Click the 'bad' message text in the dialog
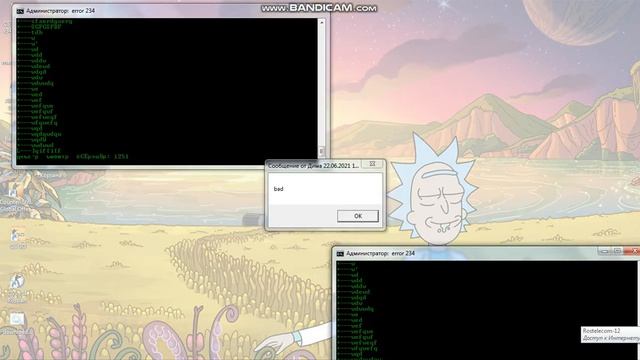Screen dimensions: 640x360 pyautogui.click(x=278, y=189)
